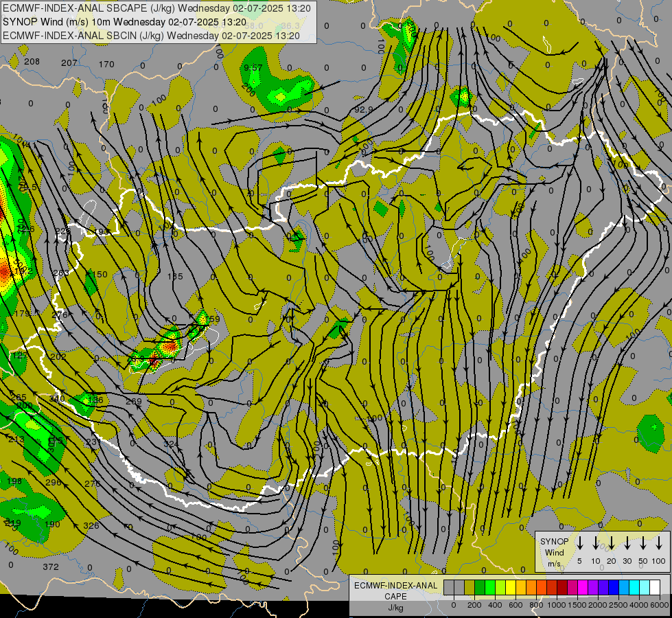Click the 135 value on the map

(175, 277)
